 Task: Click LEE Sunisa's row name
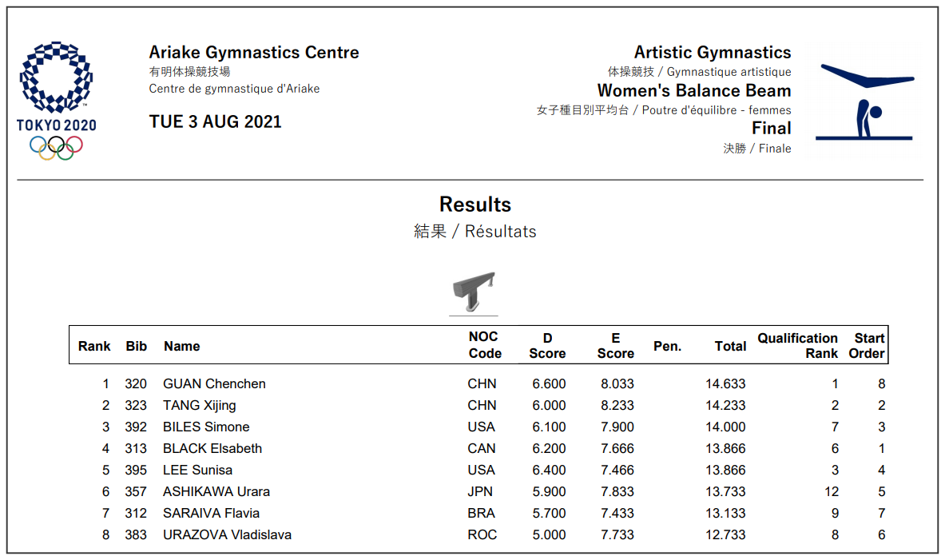click(197, 471)
